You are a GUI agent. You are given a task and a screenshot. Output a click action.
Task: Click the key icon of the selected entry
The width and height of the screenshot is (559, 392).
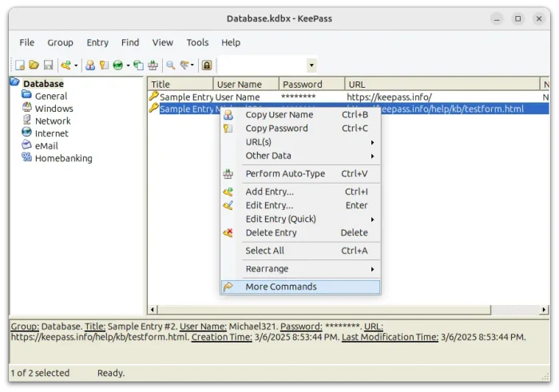(x=153, y=108)
